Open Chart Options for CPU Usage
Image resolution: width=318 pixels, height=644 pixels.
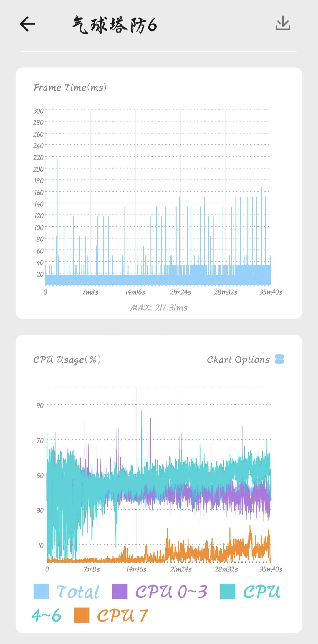tap(238, 359)
